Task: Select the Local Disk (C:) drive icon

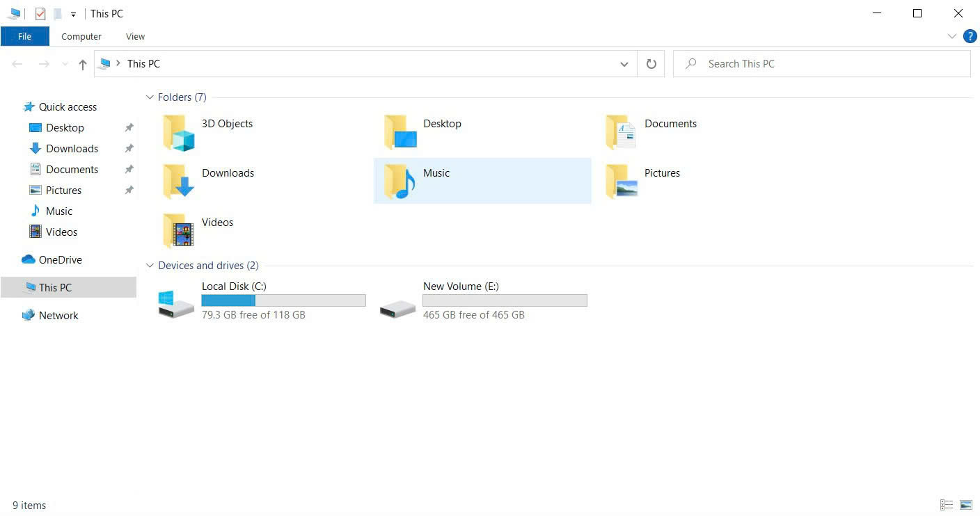Action: (176, 304)
